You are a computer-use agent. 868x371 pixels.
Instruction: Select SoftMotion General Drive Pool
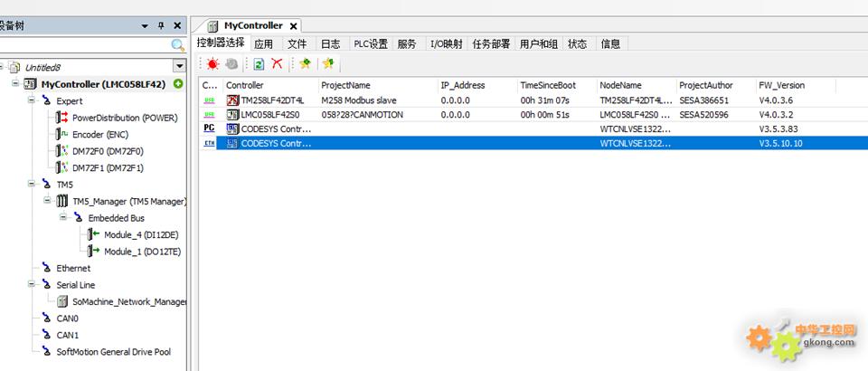(114, 352)
